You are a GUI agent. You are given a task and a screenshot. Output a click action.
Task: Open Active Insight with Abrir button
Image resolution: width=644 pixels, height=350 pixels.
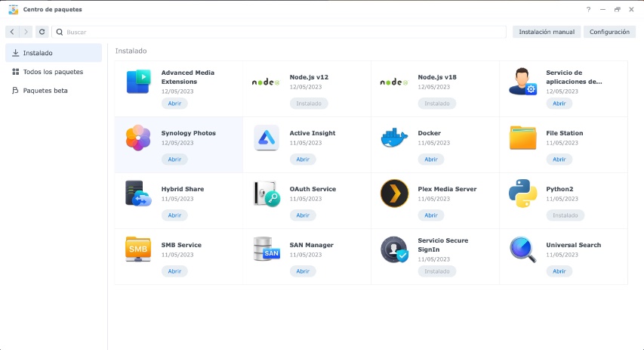303,160
